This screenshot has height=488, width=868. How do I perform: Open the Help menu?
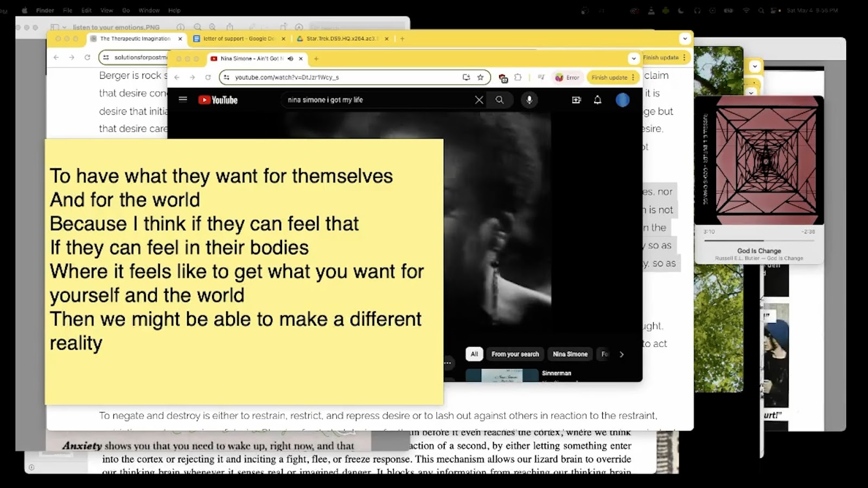(x=174, y=10)
